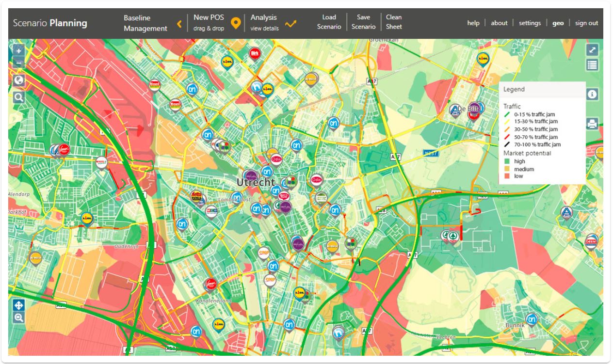The width and height of the screenshot is (613, 364).
Task: Select the Odin marker right of Utrecht label
Action: tap(317, 180)
